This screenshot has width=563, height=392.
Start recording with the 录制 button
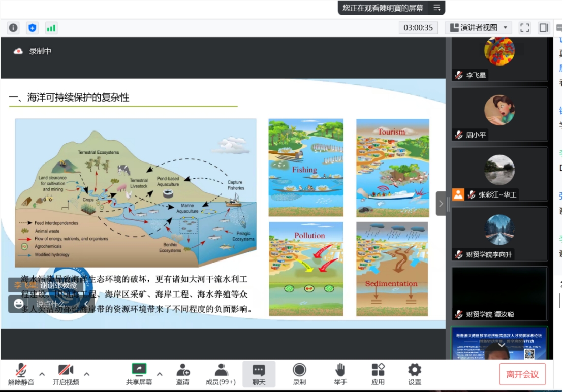[x=299, y=374]
